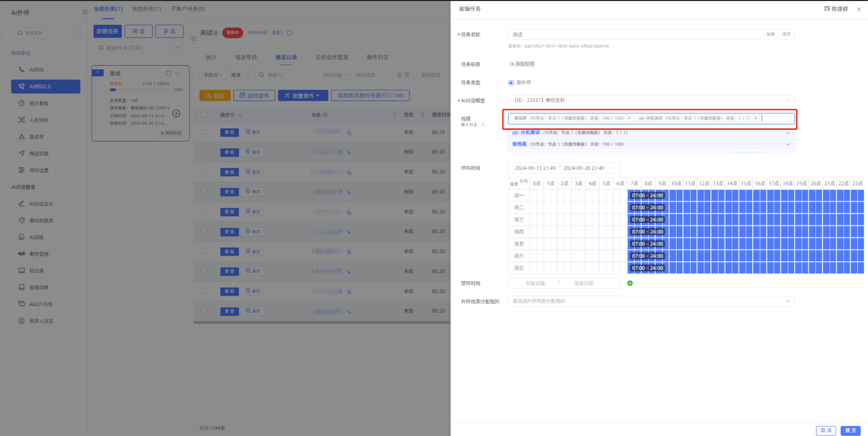Open the 我的任务(1) tab

[147, 9]
